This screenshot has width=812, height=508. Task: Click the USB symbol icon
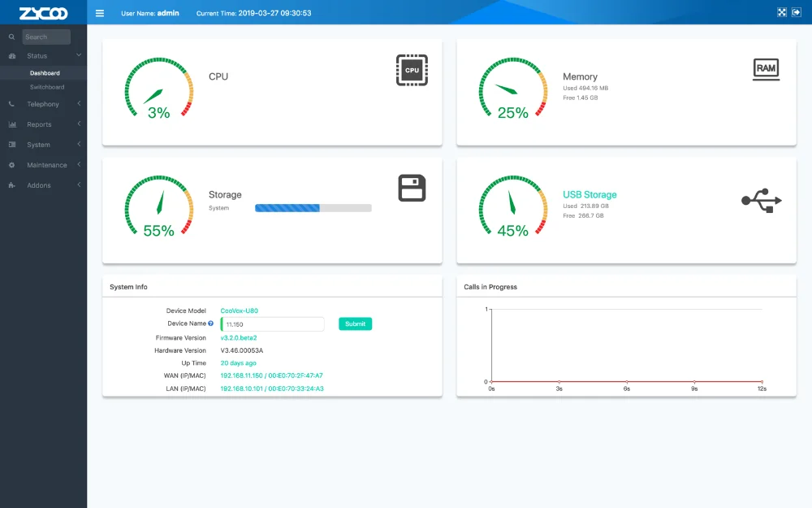pos(762,201)
